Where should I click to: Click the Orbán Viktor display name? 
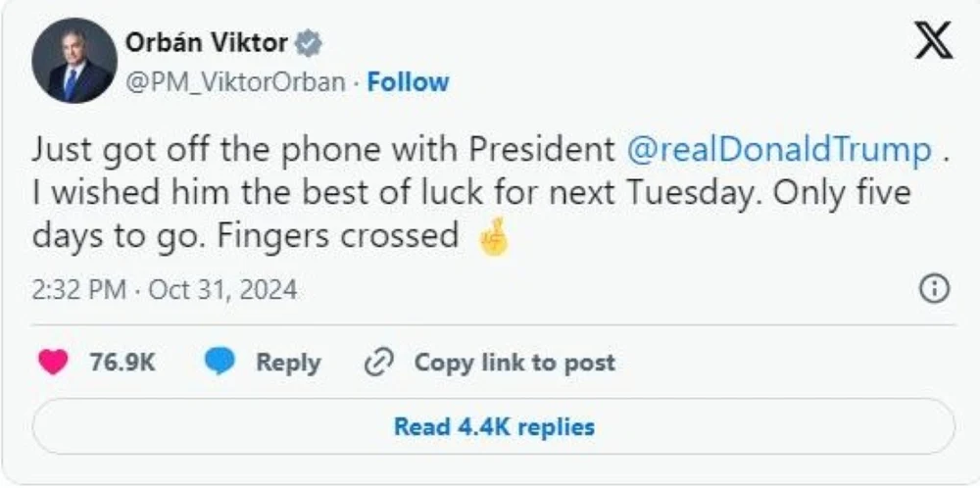point(207,43)
